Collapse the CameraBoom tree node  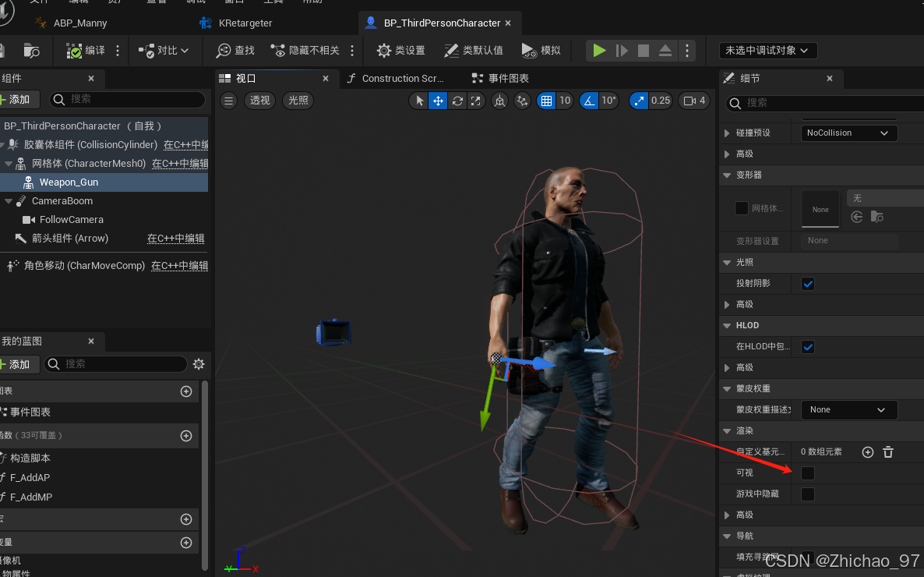tap(9, 201)
